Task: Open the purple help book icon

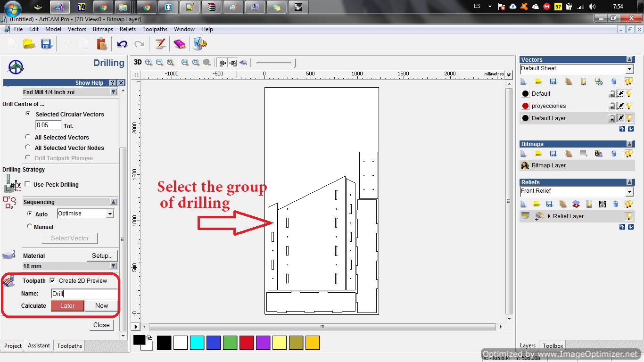Action: [180, 44]
